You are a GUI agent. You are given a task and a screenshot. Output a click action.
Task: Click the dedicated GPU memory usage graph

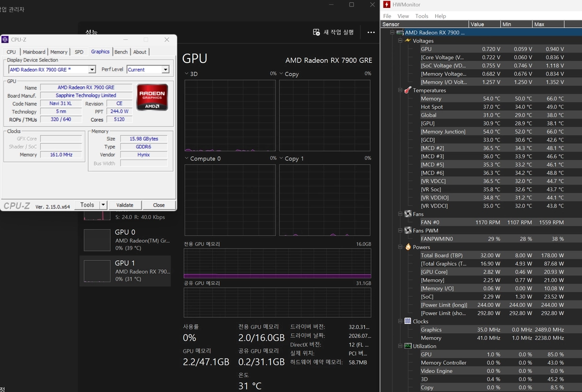tap(277, 263)
